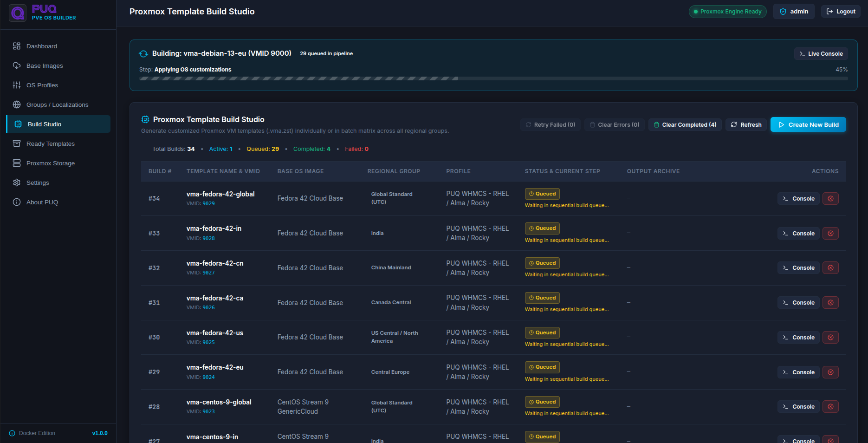Screen dimensions: 868x443
Task: Click the Settings gear icon
Action: (x=17, y=182)
